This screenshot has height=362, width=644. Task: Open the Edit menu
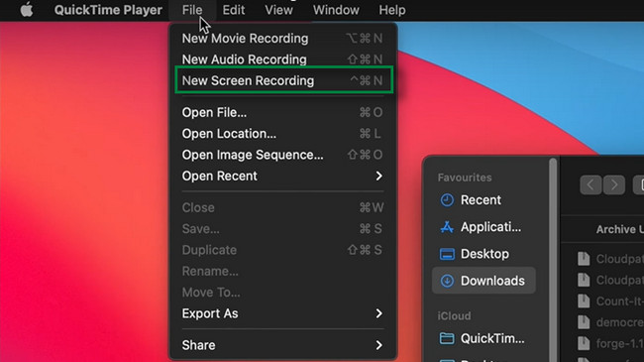pyautogui.click(x=233, y=10)
